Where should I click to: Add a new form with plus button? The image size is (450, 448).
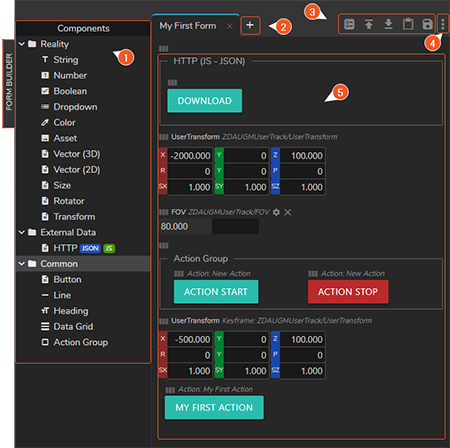tap(250, 25)
